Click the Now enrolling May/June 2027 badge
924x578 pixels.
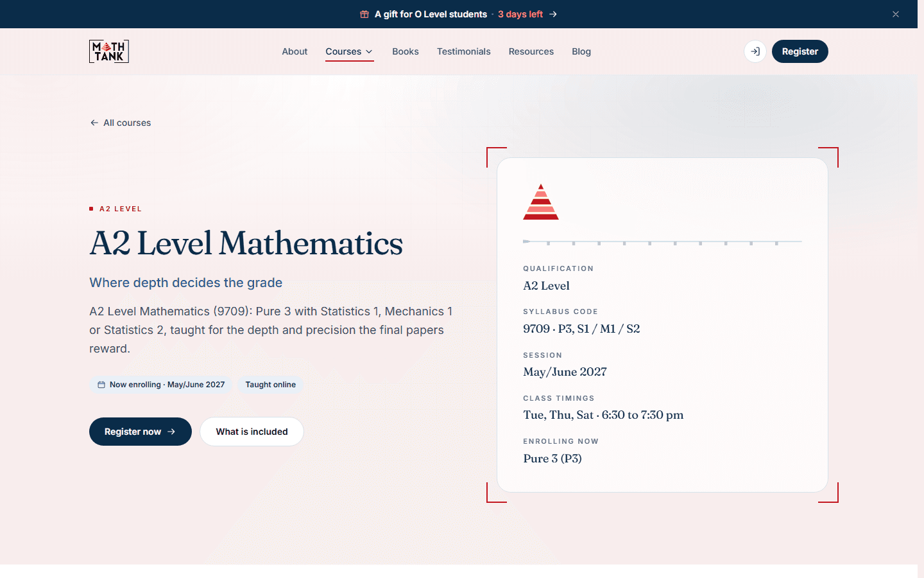click(x=161, y=385)
